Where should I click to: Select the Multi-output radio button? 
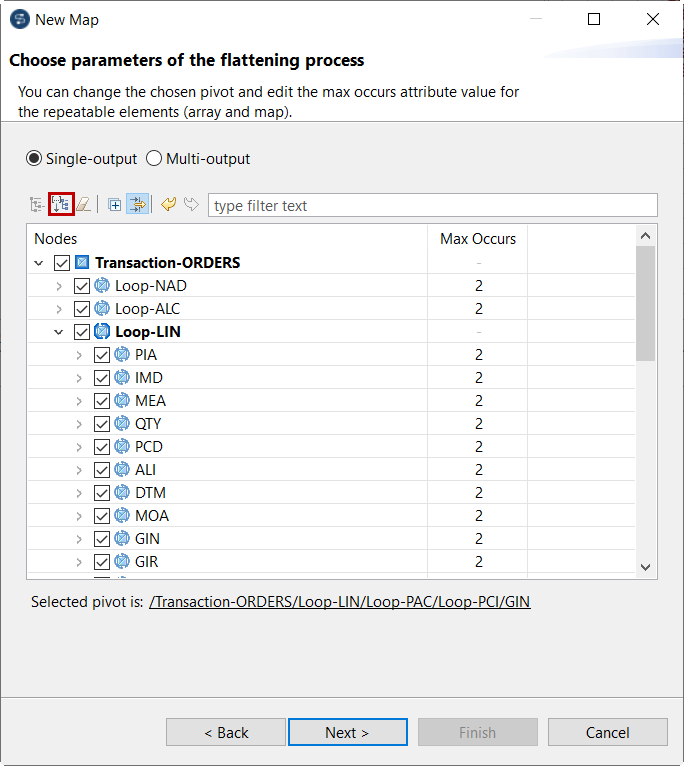154,159
